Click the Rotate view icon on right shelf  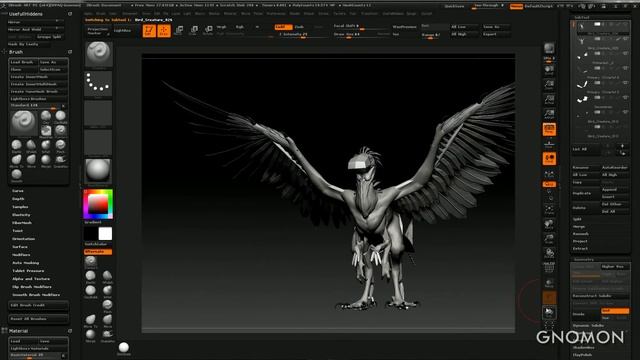549,253
